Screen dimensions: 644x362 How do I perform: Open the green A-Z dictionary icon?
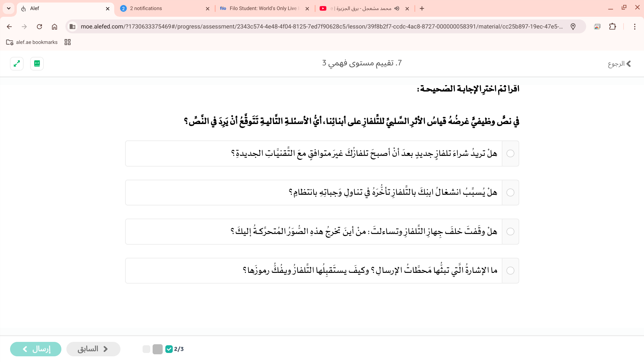(x=37, y=63)
